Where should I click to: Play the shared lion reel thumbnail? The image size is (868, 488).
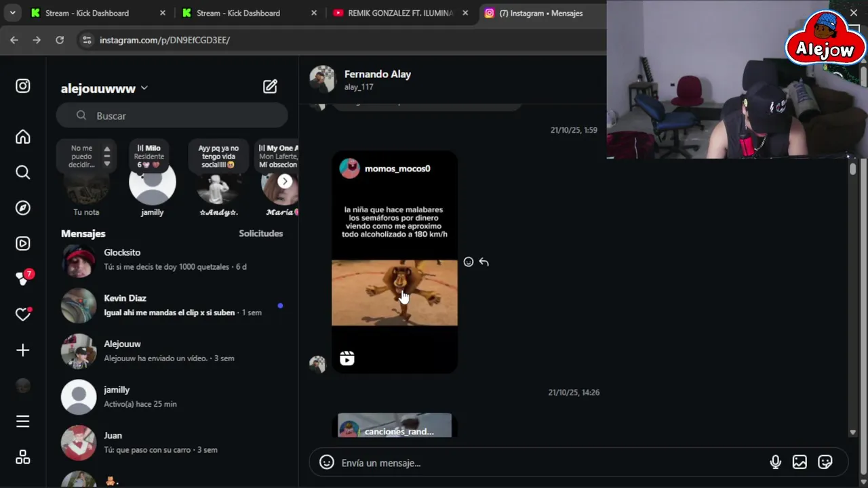click(395, 293)
